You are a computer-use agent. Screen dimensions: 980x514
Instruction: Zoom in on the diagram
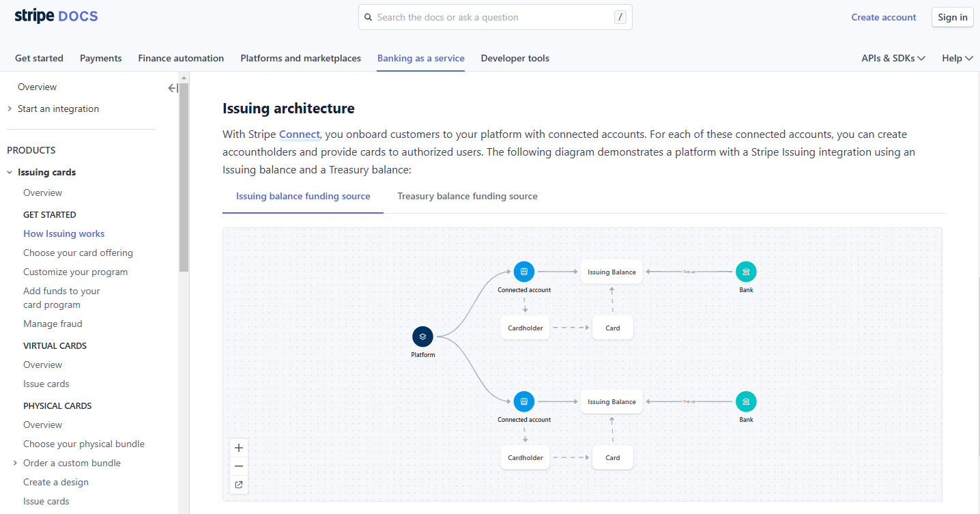[239, 448]
